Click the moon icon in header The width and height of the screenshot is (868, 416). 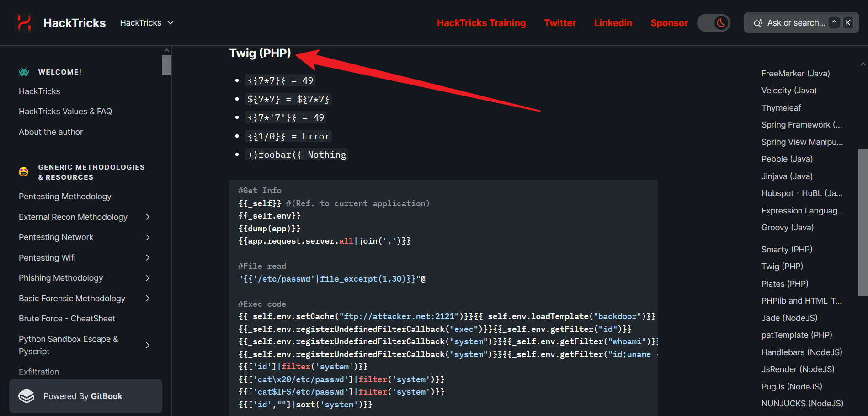click(x=721, y=23)
